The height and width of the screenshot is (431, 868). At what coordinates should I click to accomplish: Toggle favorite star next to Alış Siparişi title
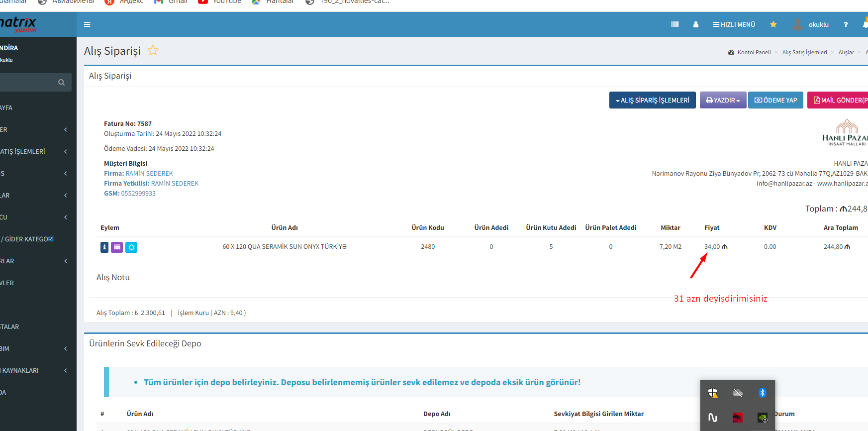point(153,51)
